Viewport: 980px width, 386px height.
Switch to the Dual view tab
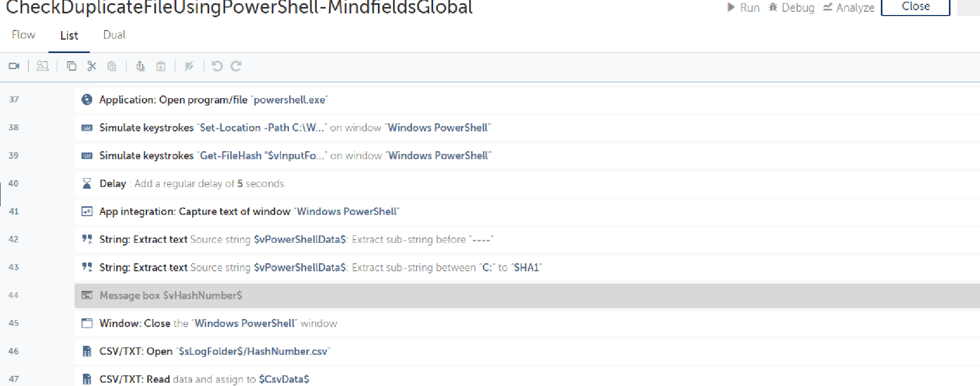(x=114, y=35)
